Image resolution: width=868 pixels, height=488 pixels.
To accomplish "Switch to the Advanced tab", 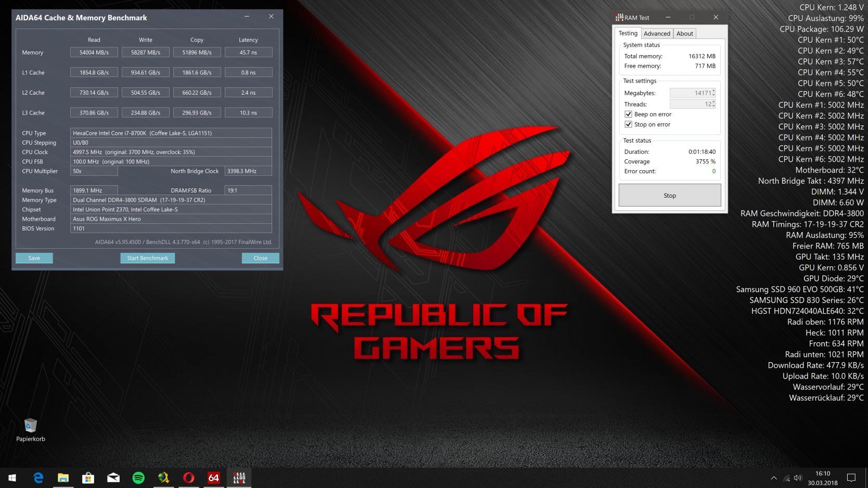I will point(657,33).
